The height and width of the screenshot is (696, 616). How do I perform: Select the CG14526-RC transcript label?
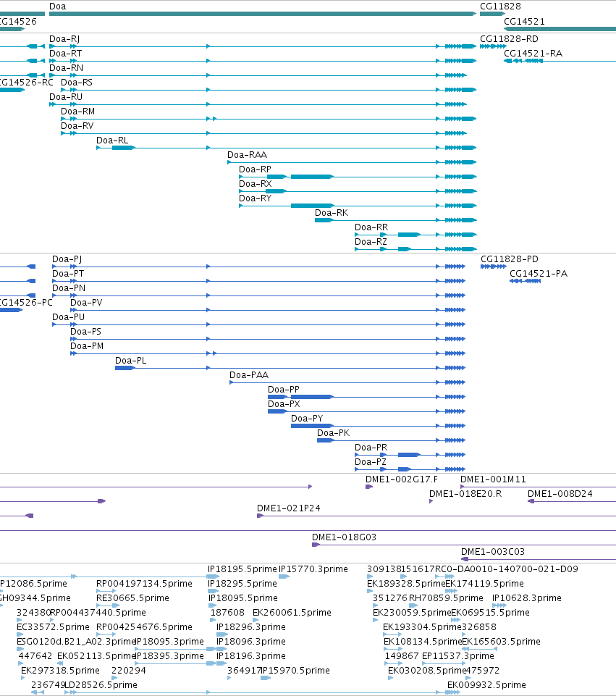coord(26,82)
